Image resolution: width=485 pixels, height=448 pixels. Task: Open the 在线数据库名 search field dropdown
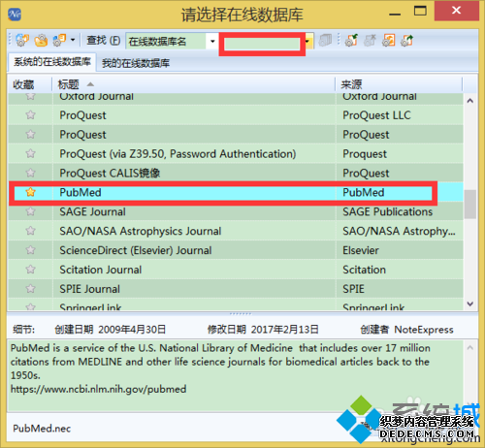point(212,41)
